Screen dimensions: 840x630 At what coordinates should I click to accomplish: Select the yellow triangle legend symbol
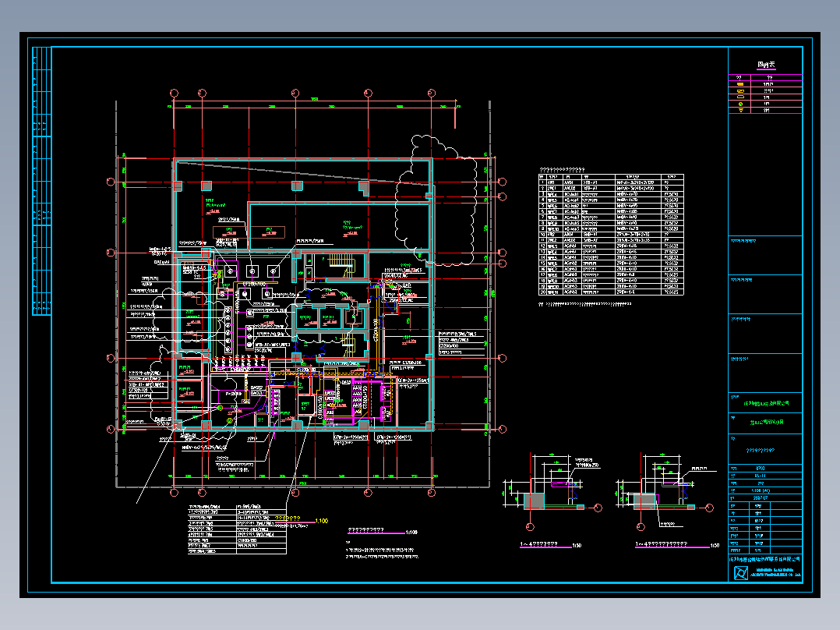(740, 111)
